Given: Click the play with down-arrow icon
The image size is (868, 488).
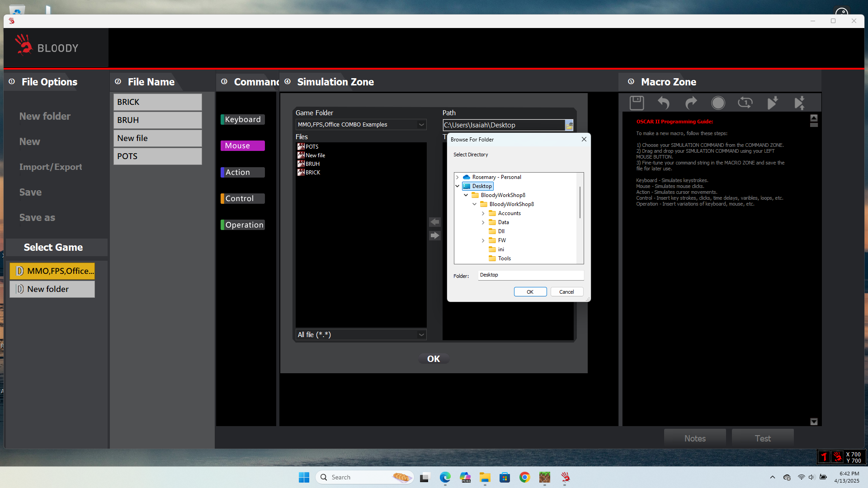Looking at the screenshot, I should pyautogui.click(x=772, y=103).
